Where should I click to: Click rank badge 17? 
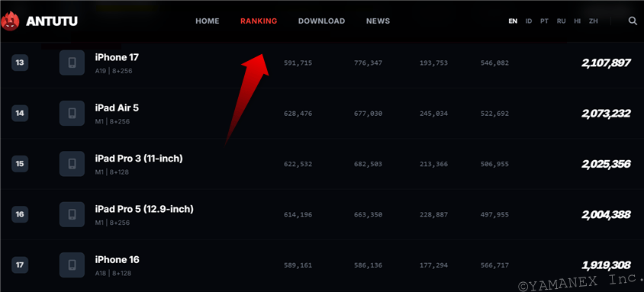tap(20, 265)
